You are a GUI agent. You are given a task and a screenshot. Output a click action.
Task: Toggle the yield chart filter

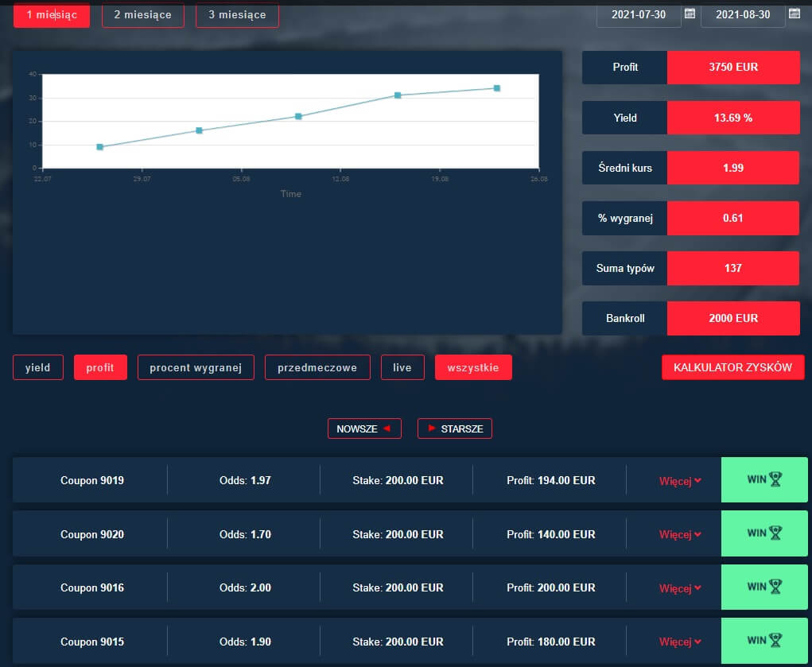(x=38, y=368)
